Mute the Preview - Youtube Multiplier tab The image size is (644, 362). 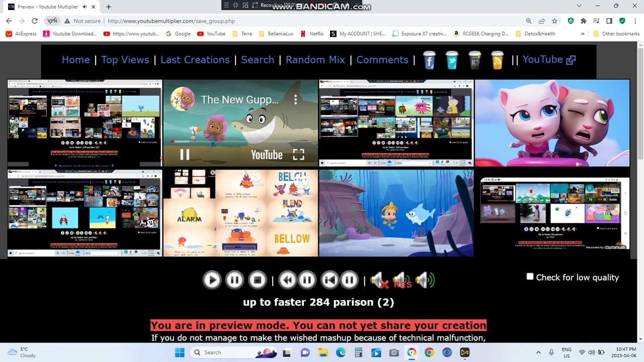(85, 7)
